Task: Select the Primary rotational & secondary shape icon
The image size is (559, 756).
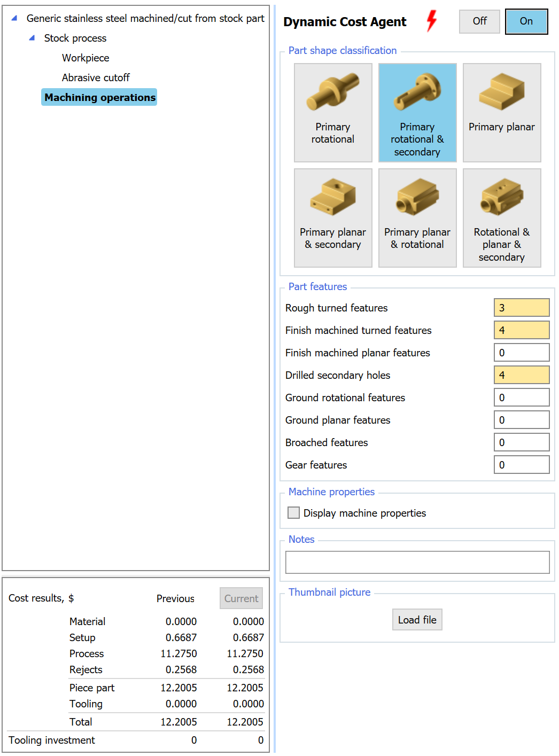Action: [x=417, y=113]
